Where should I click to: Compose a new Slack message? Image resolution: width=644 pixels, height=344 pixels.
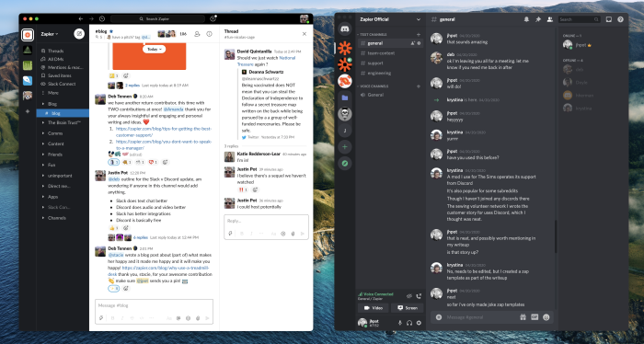[79, 34]
